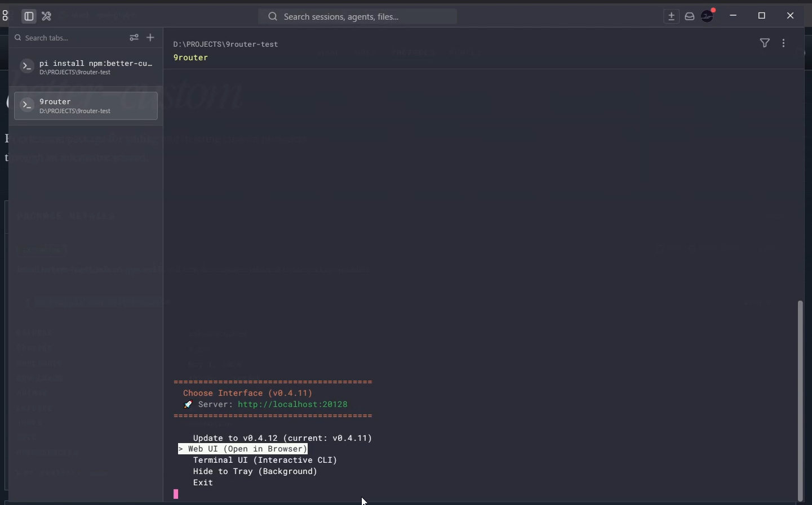The image size is (812, 505).
Task: Open the inbox tray icon
Action: [x=691, y=17]
